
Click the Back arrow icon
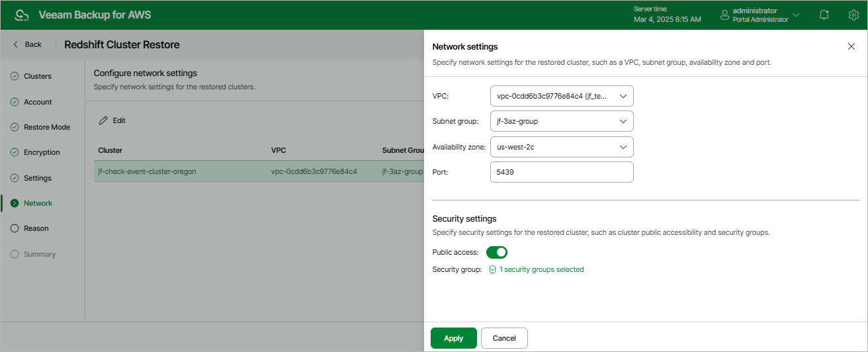[x=16, y=44]
